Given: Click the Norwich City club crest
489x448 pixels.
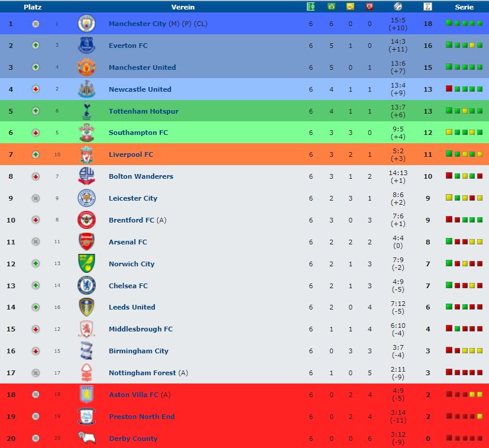Looking at the screenshot, I should pyautogui.click(x=86, y=263).
